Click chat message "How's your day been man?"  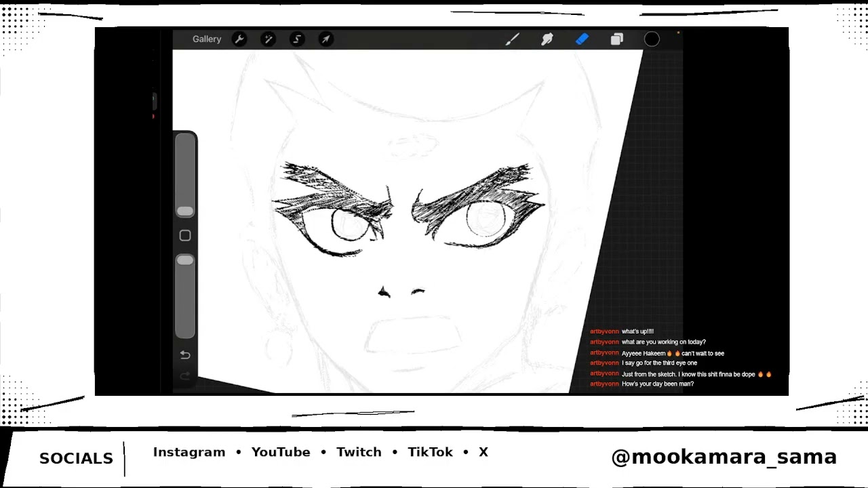point(658,384)
